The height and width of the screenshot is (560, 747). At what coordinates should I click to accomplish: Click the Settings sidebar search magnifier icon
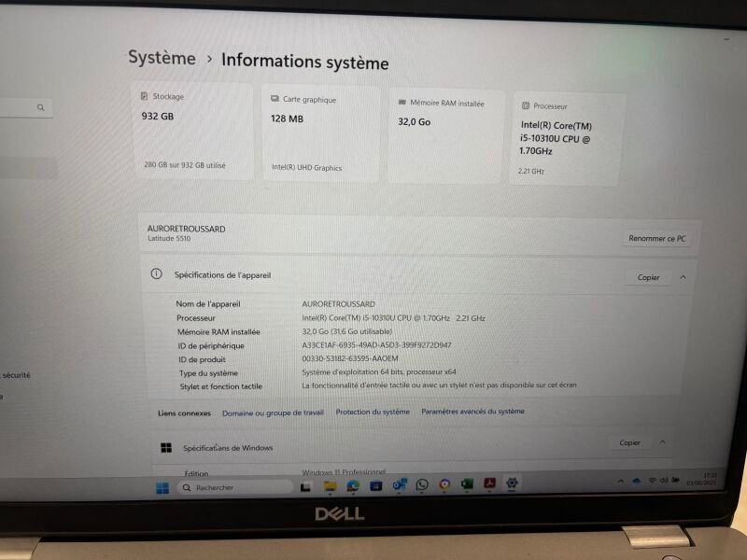pos(41,107)
